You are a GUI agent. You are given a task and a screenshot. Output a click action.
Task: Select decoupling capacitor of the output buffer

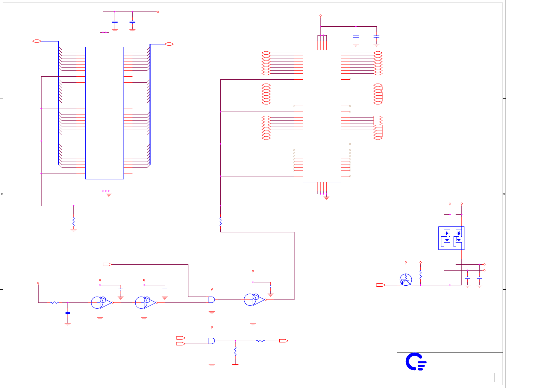pos(270,286)
